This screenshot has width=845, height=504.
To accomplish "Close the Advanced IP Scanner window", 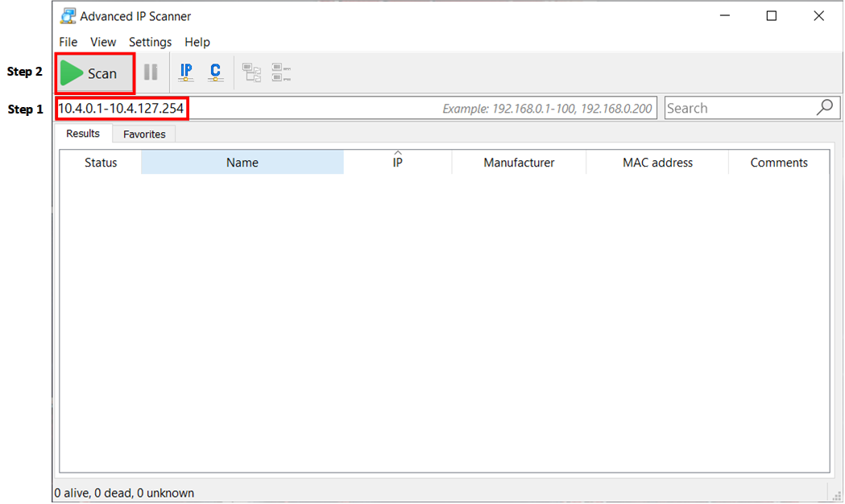I will [818, 15].
